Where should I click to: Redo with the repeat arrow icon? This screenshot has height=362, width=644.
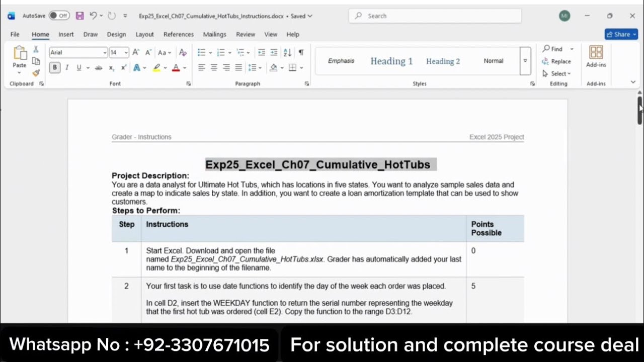click(x=112, y=16)
